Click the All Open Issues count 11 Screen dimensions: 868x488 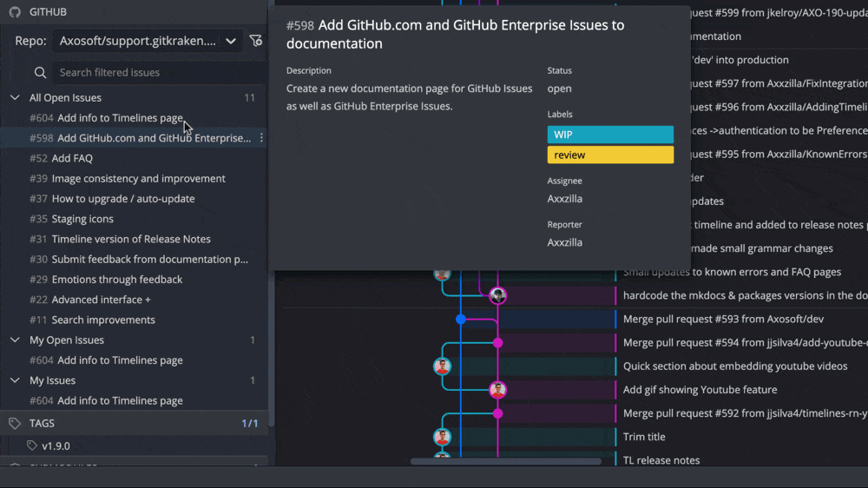250,97
